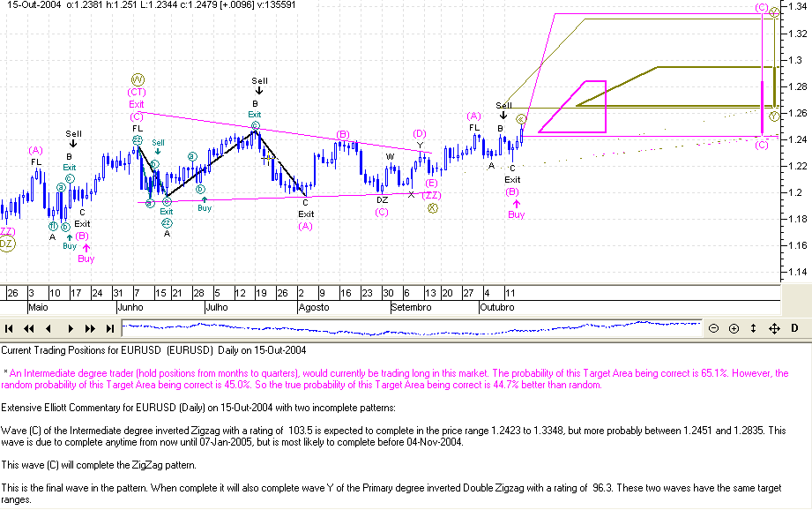The width and height of the screenshot is (812, 510).
Task: Click the pink (D) wave label
Action: coord(420,134)
